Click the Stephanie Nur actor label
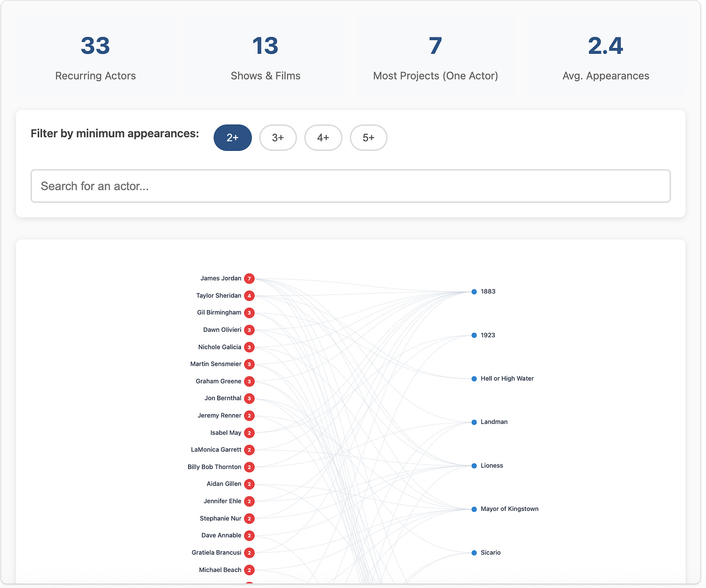Viewport: 706px width, 588px height. (x=220, y=519)
